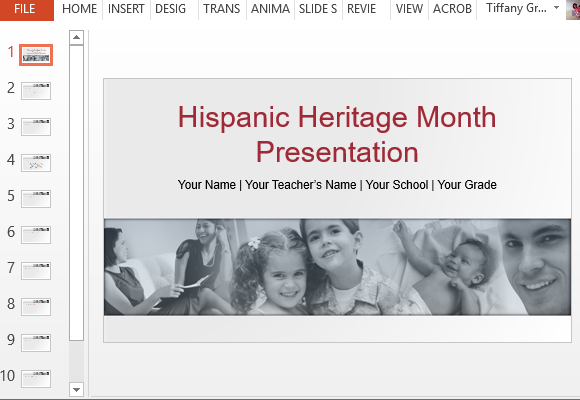Select slide 8 thumbnail
Image resolution: width=580 pixels, height=400 pixels.
point(36,306)
